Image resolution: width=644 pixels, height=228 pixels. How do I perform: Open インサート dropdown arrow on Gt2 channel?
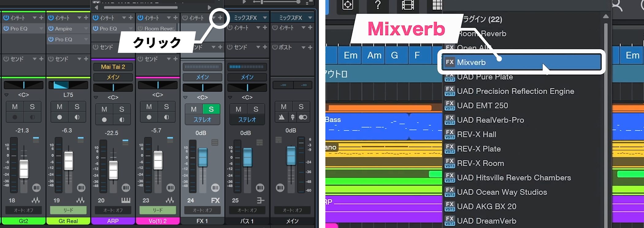click(34, 18)
